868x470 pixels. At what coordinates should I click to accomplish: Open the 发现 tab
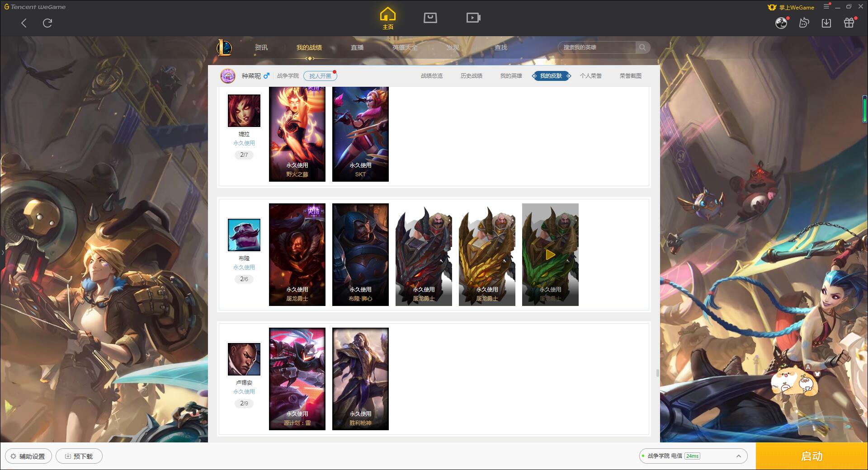coord(453,47)
